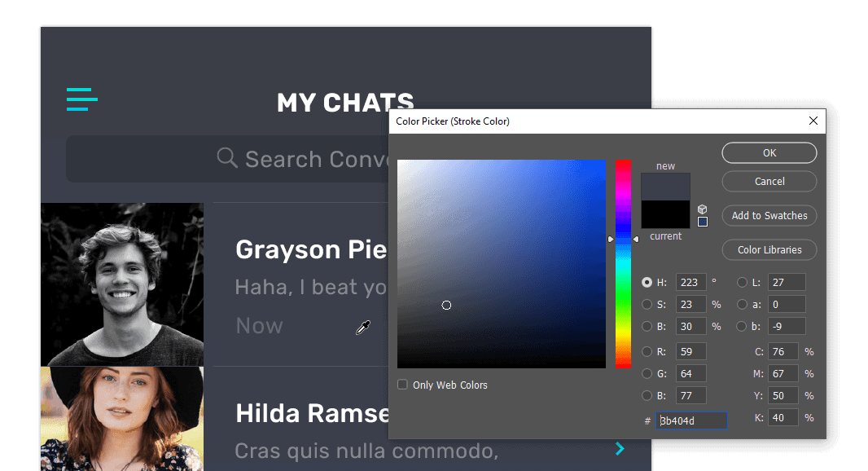868x471 pixels.
Task: Click the web-safe color square swatch
Action: (703, 222)
